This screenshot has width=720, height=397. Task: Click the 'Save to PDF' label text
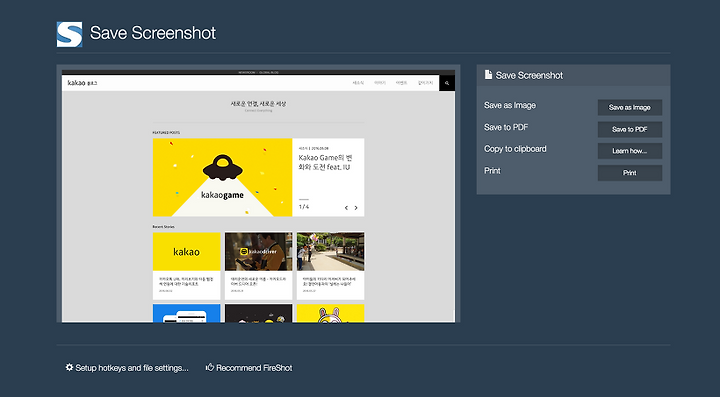click(506, 127)
